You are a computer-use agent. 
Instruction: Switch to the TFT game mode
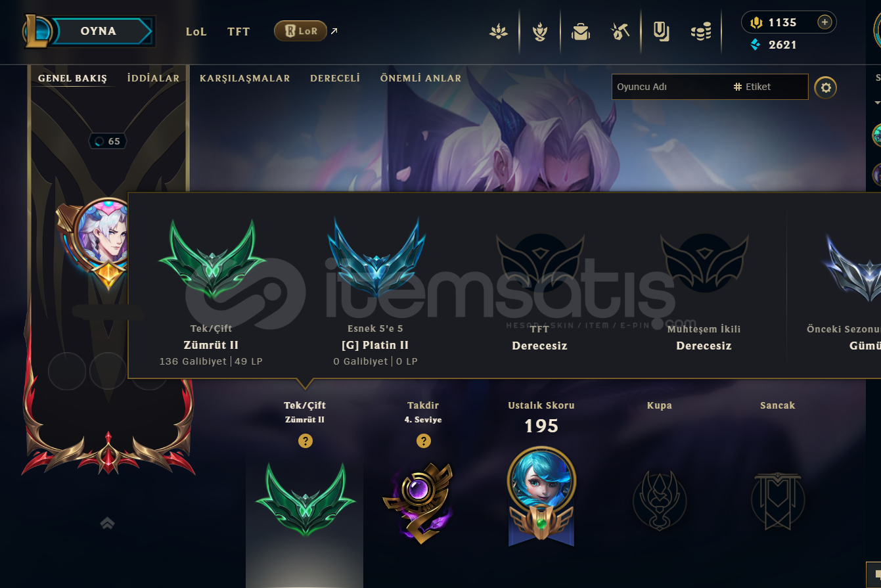click(238, 32)
